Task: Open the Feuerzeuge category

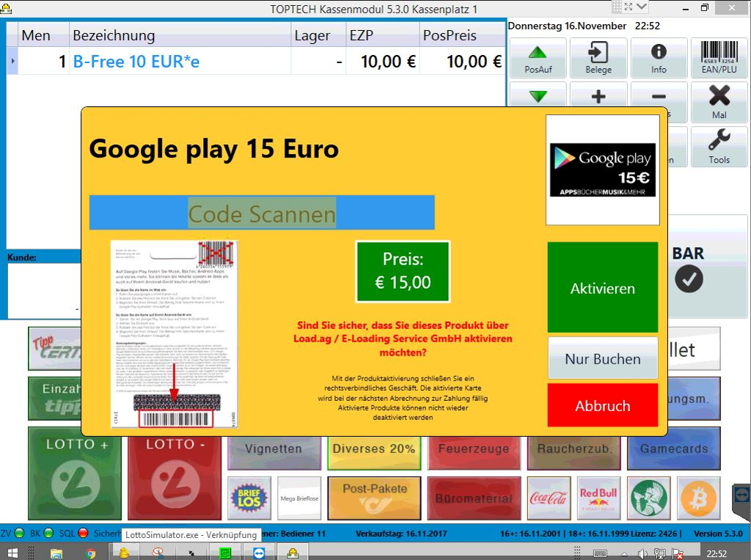Action: click(x=474, y=453)
